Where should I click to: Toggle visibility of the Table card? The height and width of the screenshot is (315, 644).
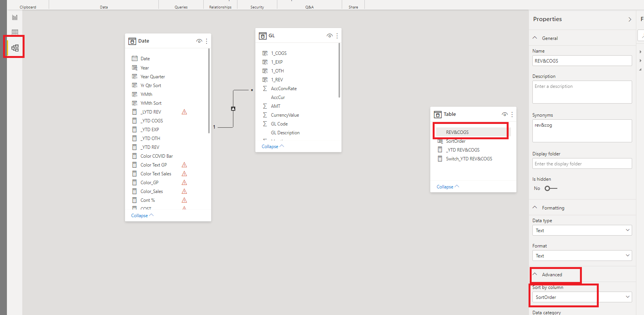(x=504, y=114)
